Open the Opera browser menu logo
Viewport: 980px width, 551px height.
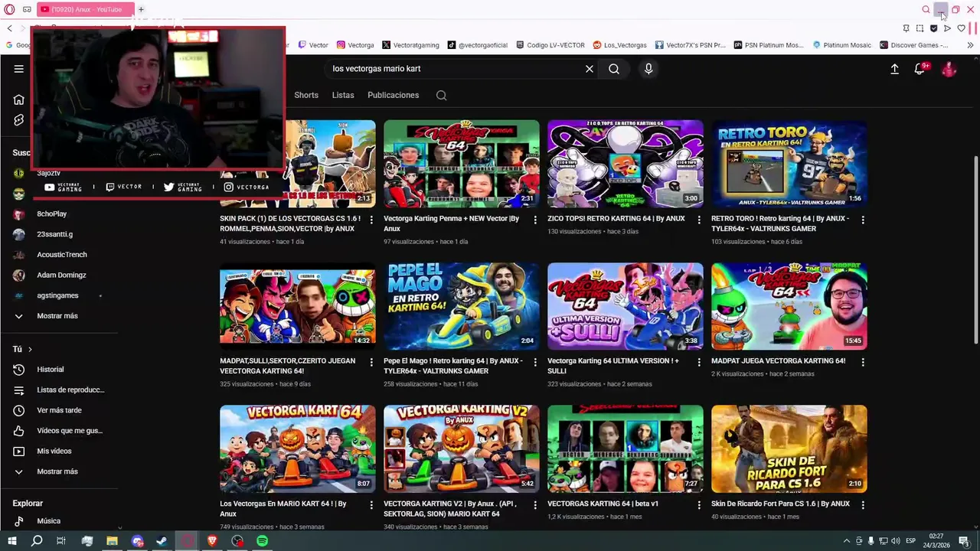point(10,9)
